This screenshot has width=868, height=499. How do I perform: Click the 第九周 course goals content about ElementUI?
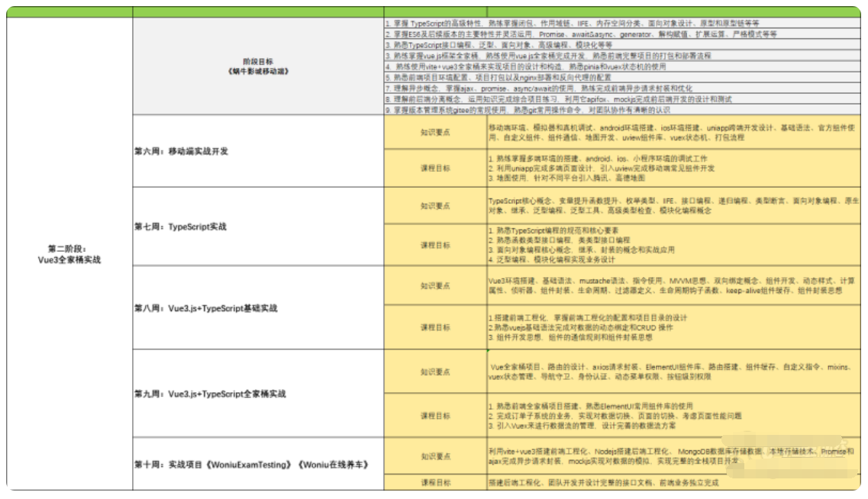tap(672, 416)
